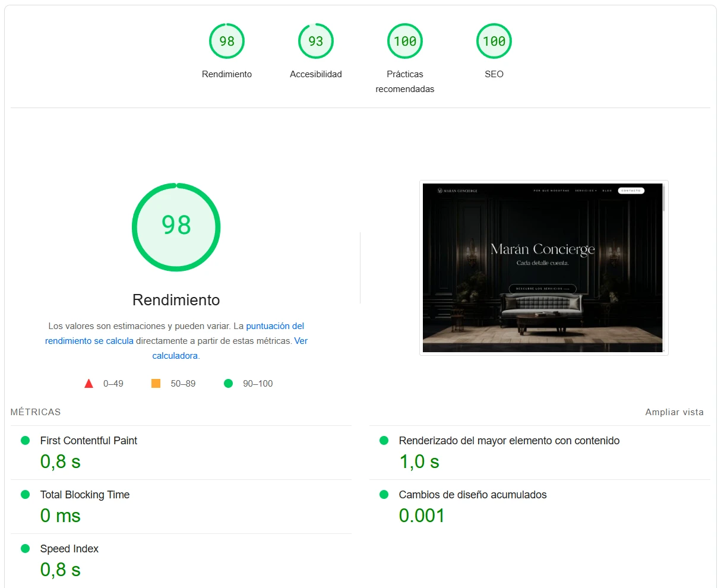The height and width of the screenshot is (588, 721).
Task: Click the red triangle 0–49 legend icon
Action: point(89,384)
